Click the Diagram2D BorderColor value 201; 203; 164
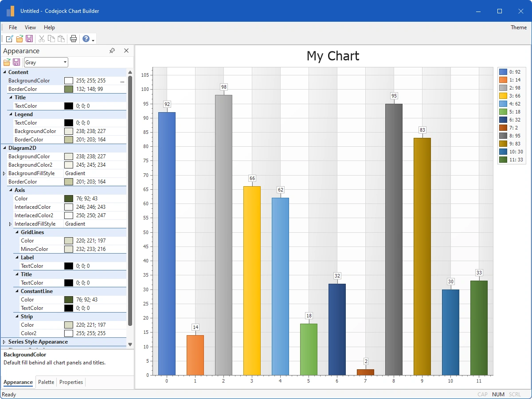Screen dimensions: 532x399 91,182
